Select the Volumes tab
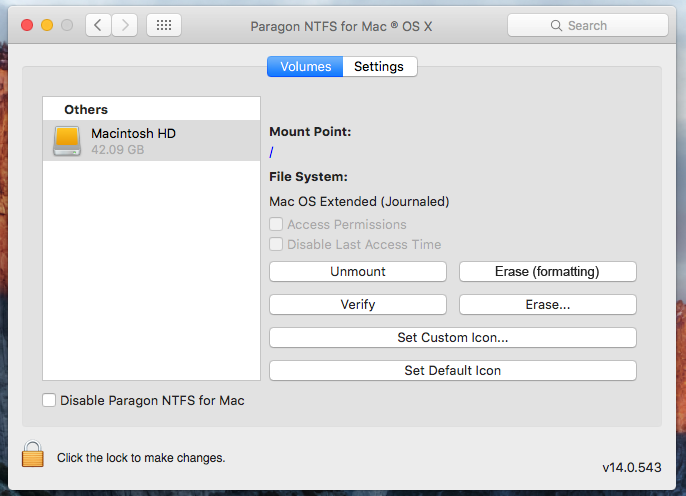 tap(305, 67)
